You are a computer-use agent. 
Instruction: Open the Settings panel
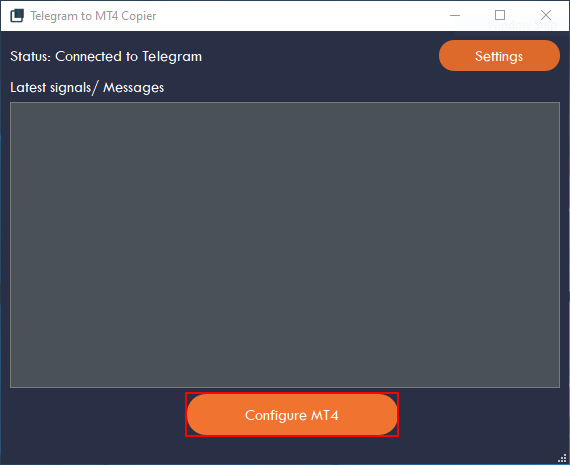click(499, 56)
